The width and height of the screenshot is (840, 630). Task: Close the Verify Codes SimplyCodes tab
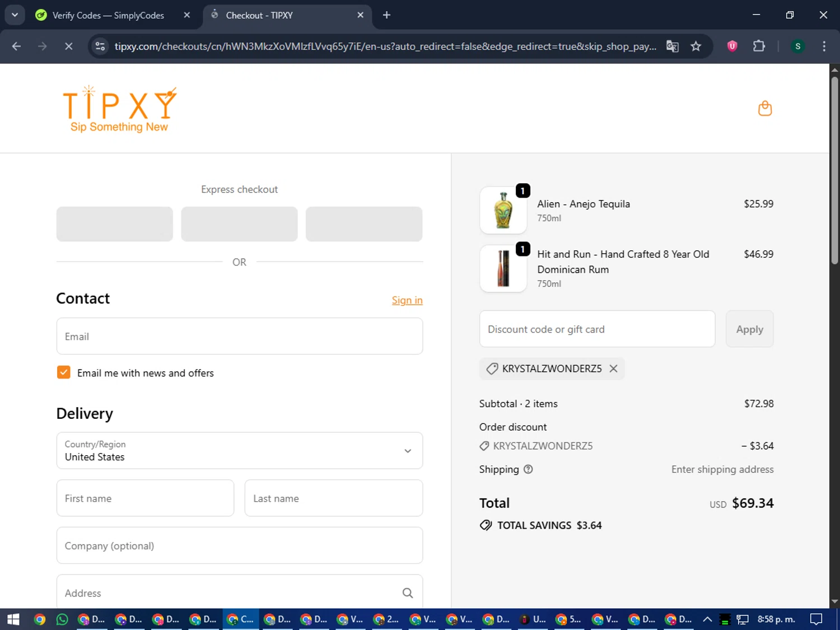(x=187, y=15)
